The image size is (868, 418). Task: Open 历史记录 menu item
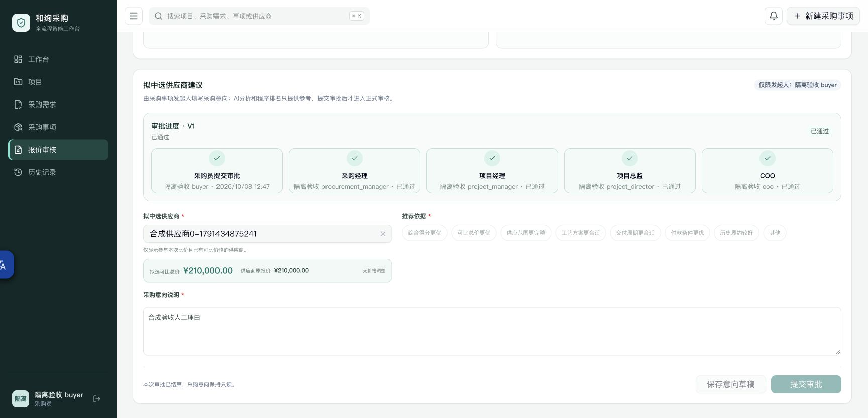[58, 172]
